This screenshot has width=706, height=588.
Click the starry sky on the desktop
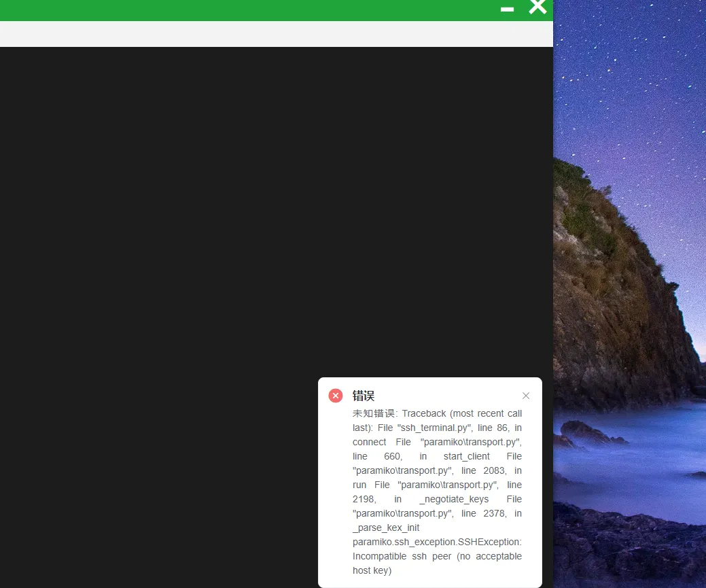pos(632,82)
